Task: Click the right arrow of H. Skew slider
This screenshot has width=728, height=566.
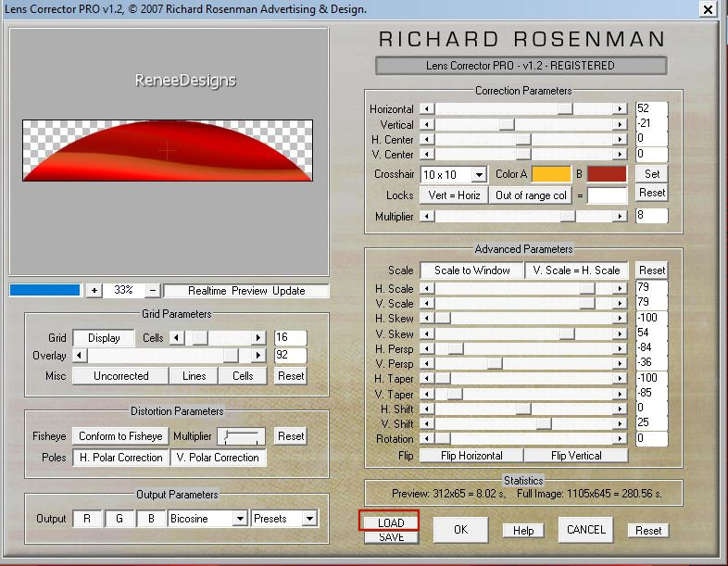Action: point(620,319)
